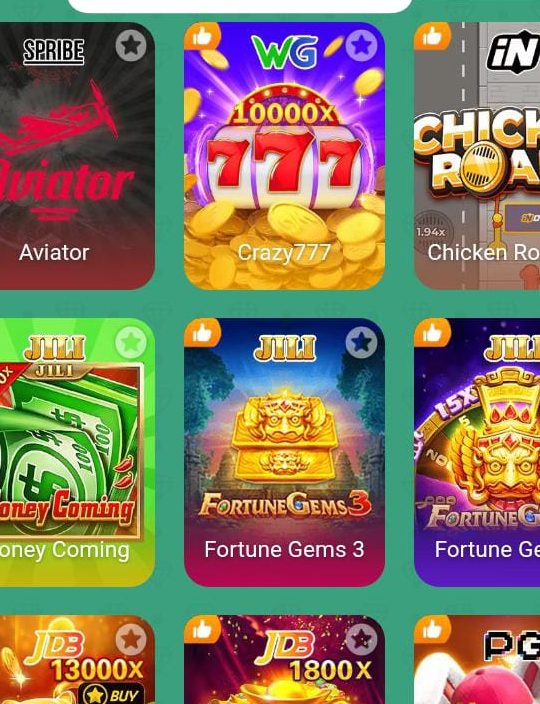Click thumbs-up badge on Crazy777 card

202,36
